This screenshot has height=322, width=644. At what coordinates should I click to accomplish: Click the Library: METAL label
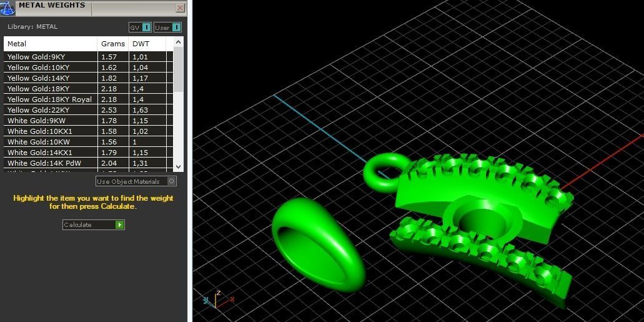coord(32,27)
